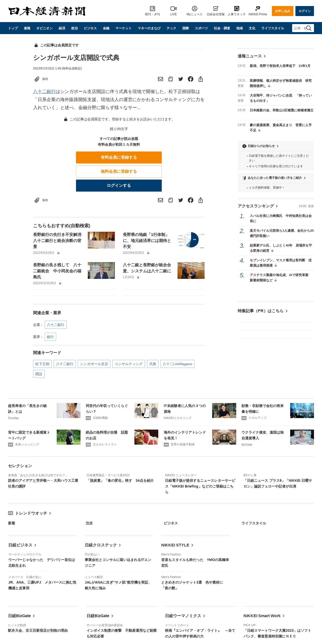Click the 八十二LinkNagano keyword tag
The image size is (322, 644).
(x=178, y=364)
